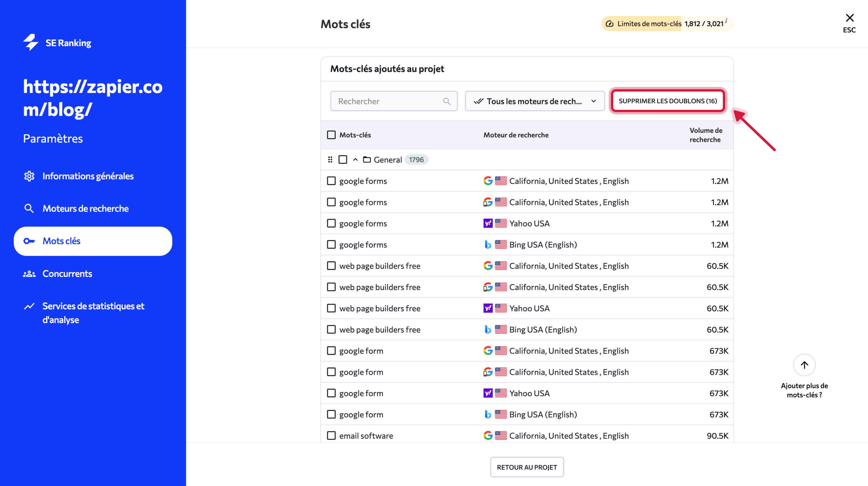Check the email software row checkbox
868x486 pixels.
(331, 436)
